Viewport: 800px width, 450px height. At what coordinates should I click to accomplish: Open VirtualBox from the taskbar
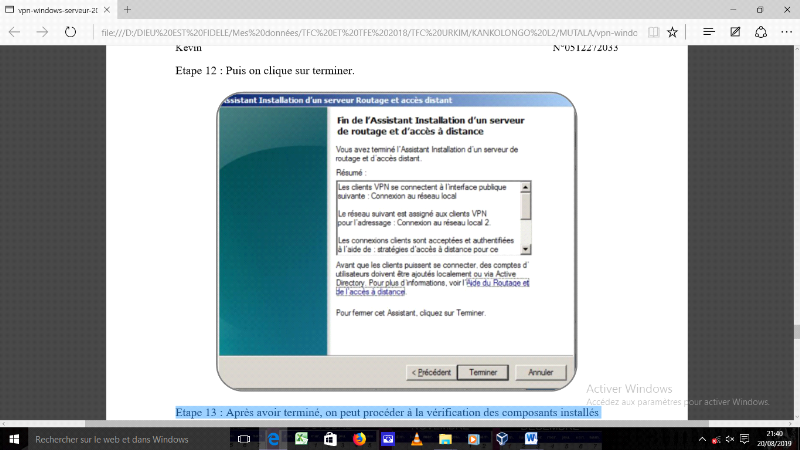click(502, 439)
